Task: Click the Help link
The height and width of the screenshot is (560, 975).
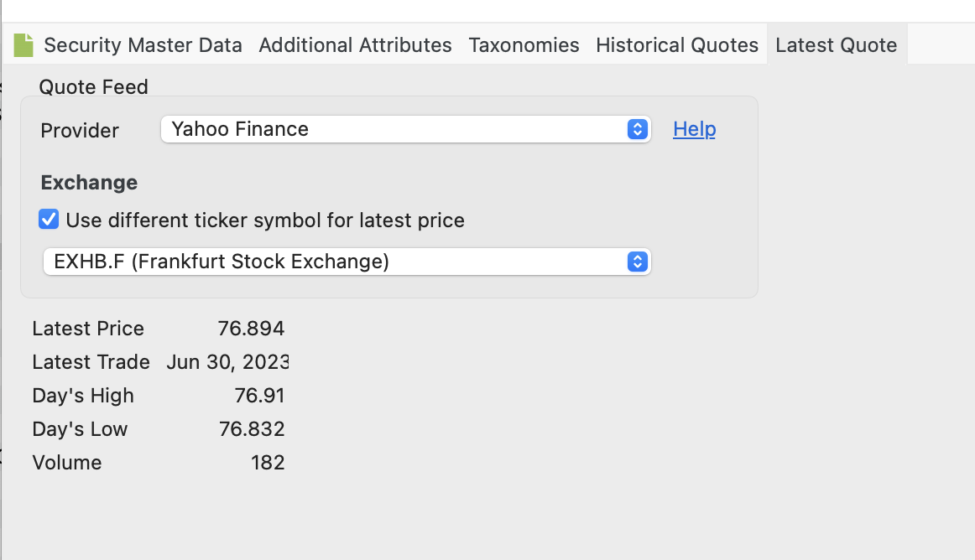Action: (x=694, y=129)
